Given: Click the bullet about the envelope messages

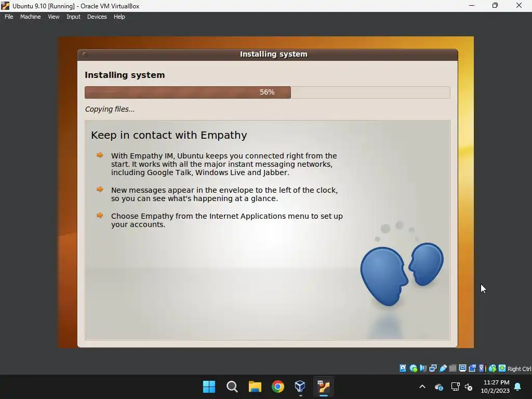Looking at the screenshot, I should coord(224,194).
